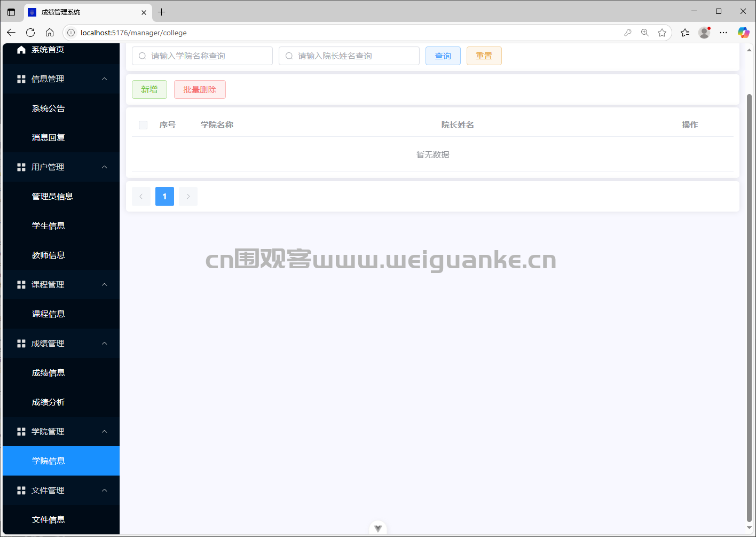
Task: Click the browser address bar URL
Action: 133,33
